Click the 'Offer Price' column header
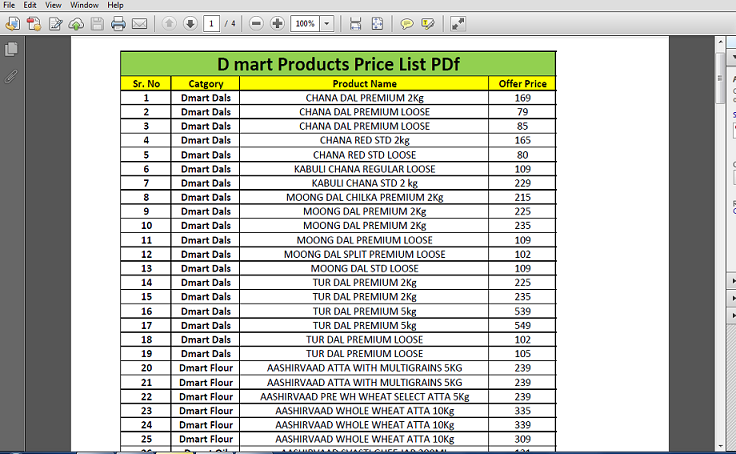 (522, 84)
